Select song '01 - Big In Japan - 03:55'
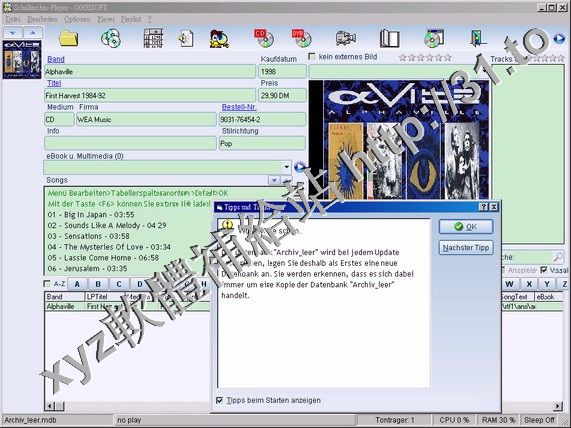The height and width of the screenshot is (428, 571). pyautogui.click(x=91, y=215)
